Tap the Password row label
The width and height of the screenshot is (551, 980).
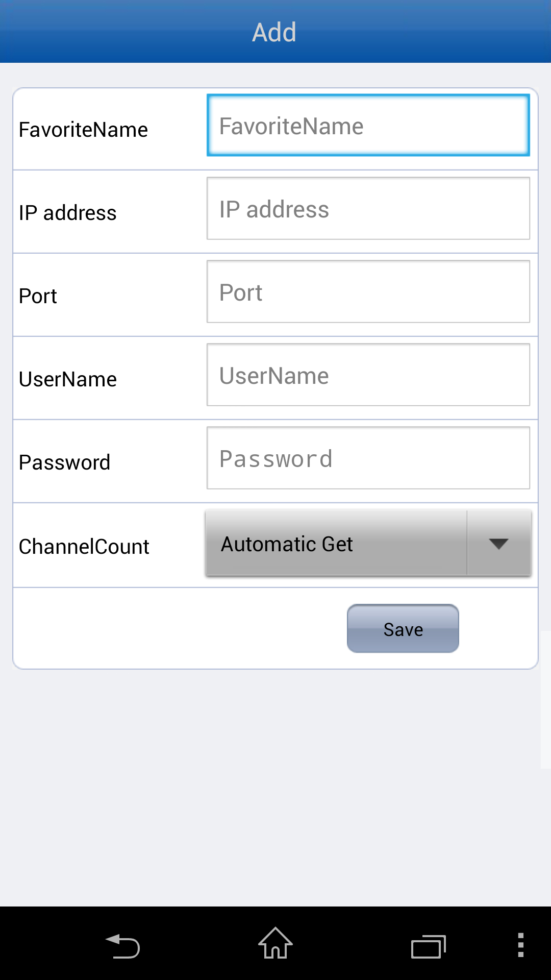click(64, 462)
